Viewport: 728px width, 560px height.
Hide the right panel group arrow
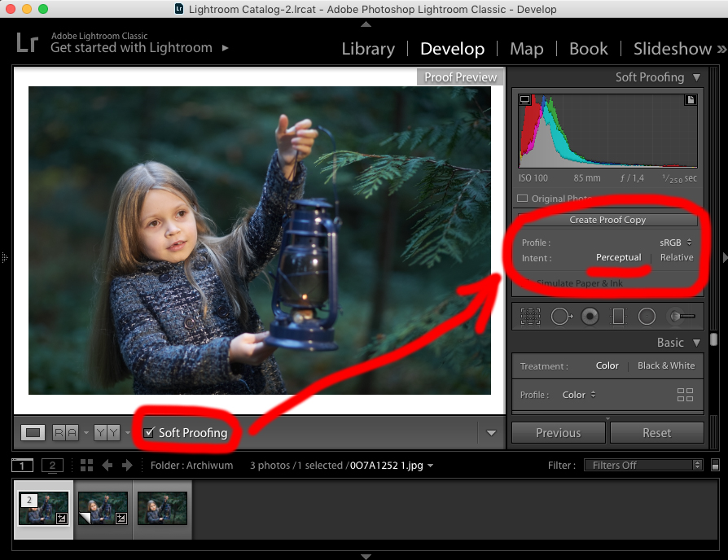(x=725, y=257)
